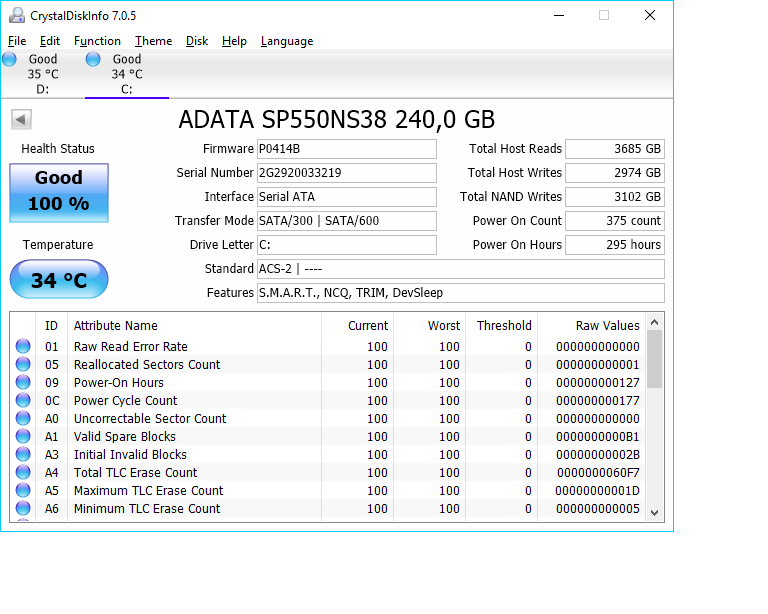
Task: Click the ID column header
Action: pos(51,326)
